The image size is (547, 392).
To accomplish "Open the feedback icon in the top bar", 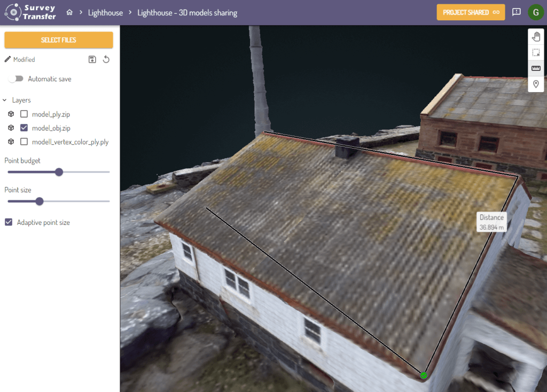I will point(516,12).
